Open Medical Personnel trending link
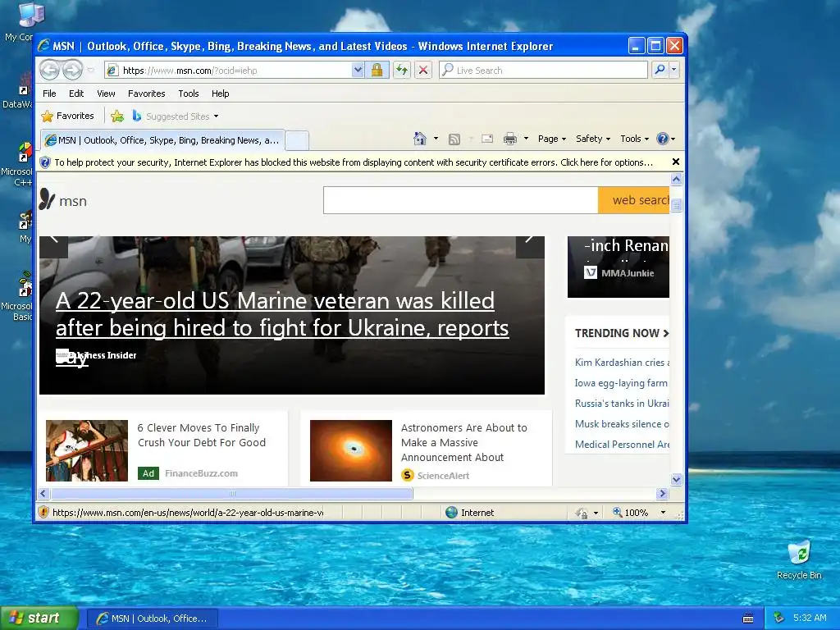 click(622, 444)
